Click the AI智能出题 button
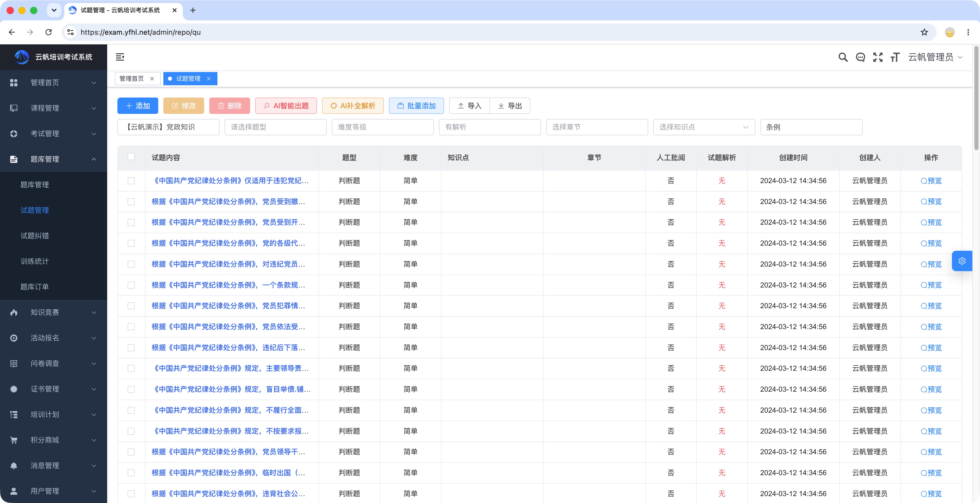Viewport: 980px width, 503px height. click(286, 106)
